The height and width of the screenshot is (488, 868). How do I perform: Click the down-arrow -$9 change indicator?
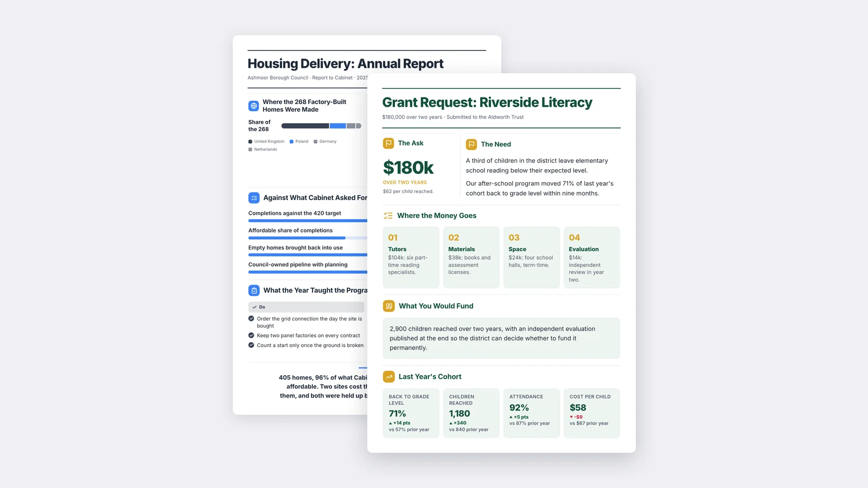click(x=576, y=417)
